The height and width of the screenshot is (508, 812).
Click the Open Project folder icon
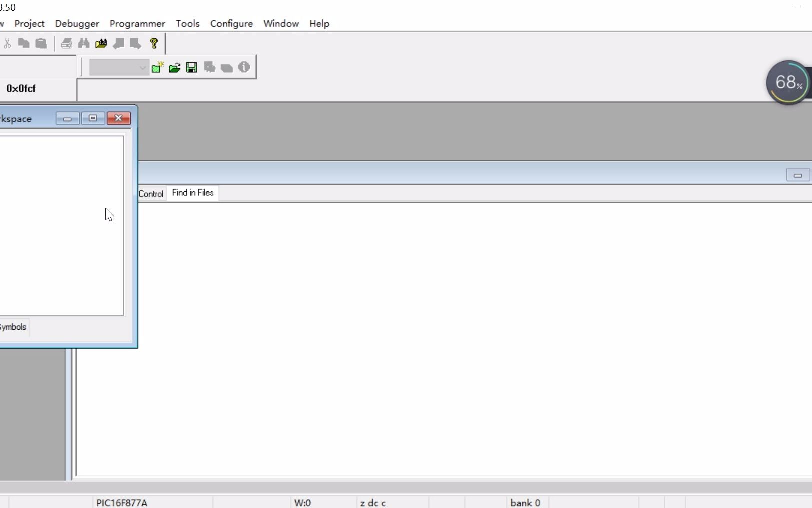175,67
